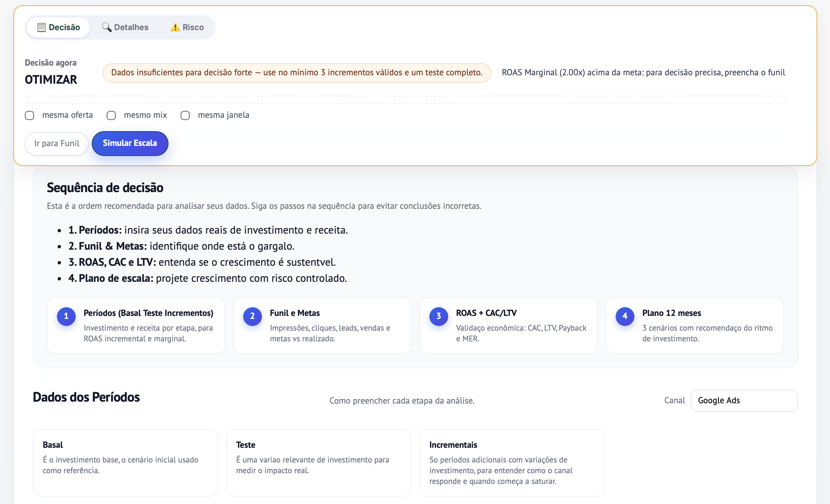
Task: Select the Funil e Metas step card
Action: [x=322, y=326]
